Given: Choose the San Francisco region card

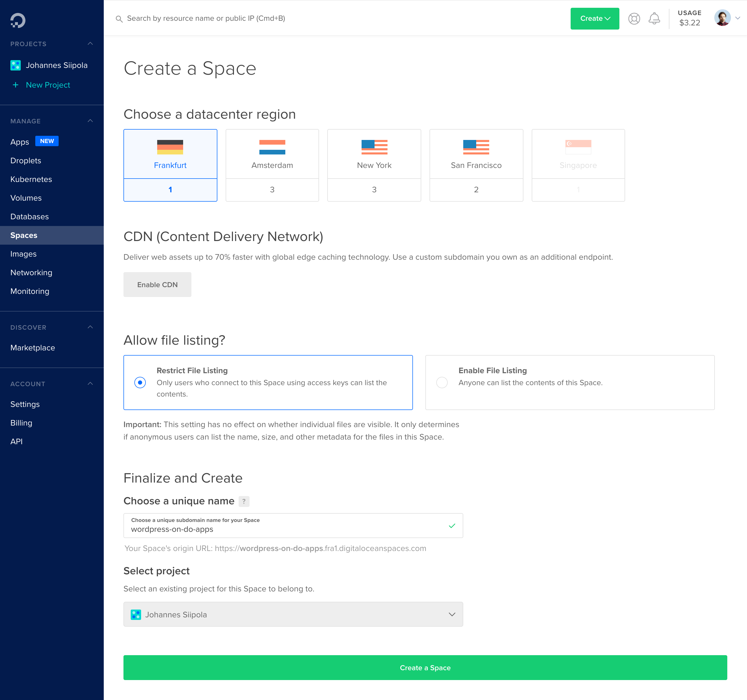Looking at the screenshot, I should [x=476, y=165].
